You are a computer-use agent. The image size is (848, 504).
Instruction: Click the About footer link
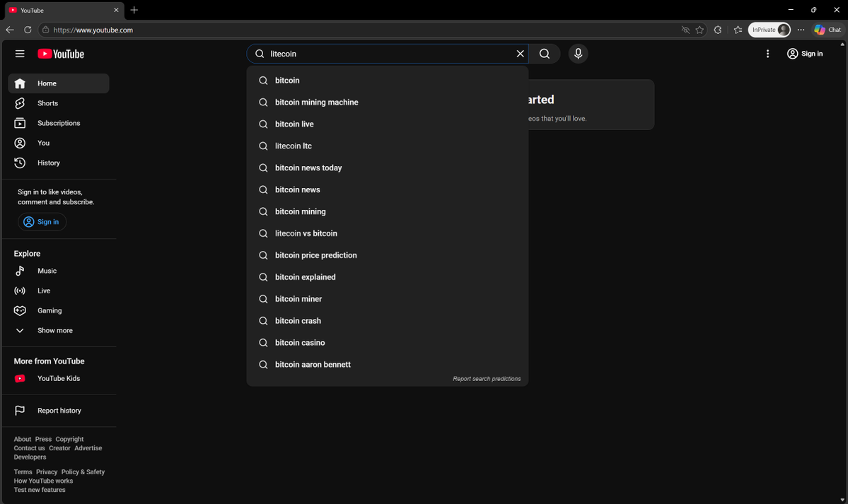(x=22, y=439)
